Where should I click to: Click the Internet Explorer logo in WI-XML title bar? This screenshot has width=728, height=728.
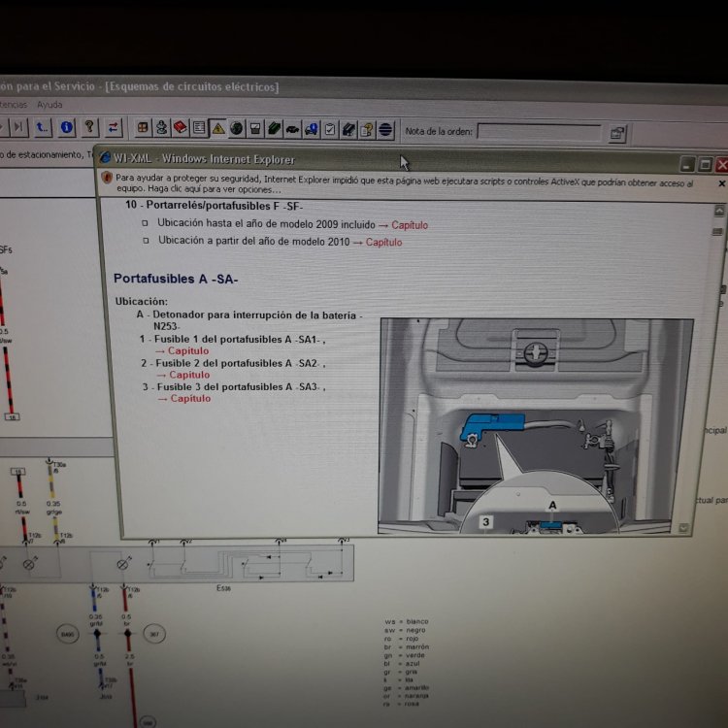[106, 158]
